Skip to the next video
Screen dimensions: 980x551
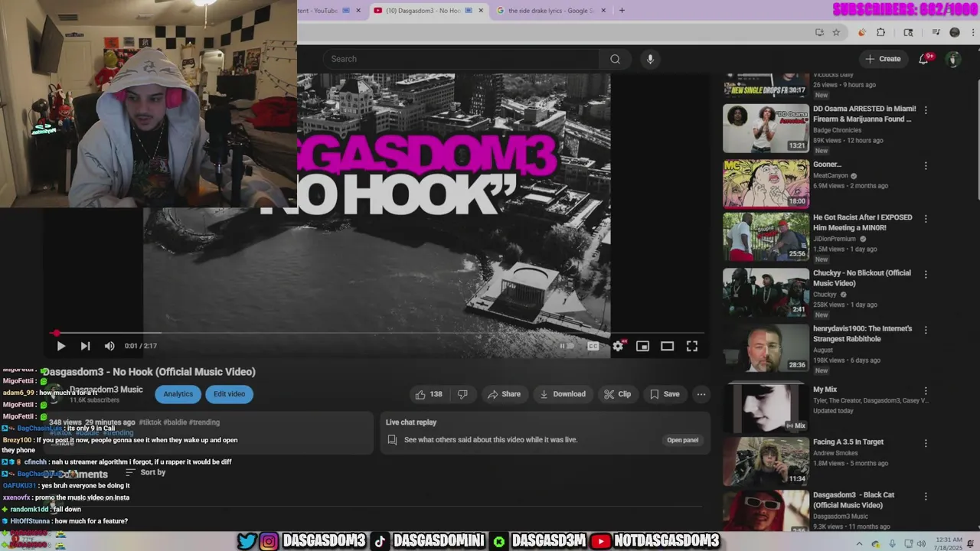(85, 346)
